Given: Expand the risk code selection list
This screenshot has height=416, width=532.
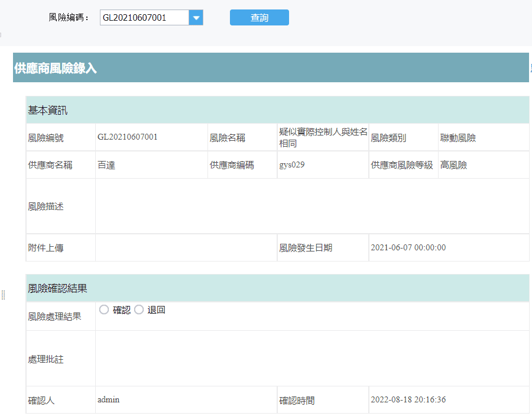Looking at the screenshot, I should tap(196, 17).
